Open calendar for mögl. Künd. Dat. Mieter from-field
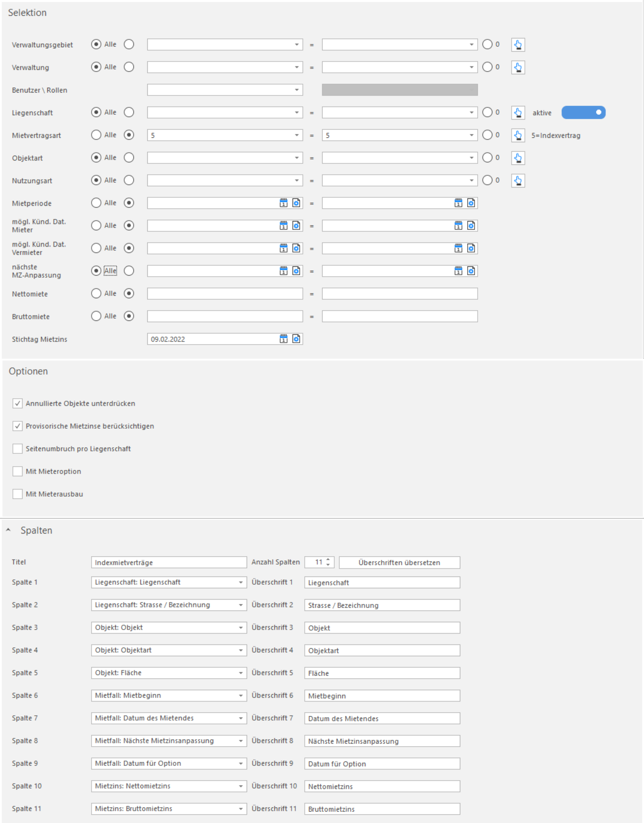This screenshot has height=823, width=644. (x=284, y=225)
